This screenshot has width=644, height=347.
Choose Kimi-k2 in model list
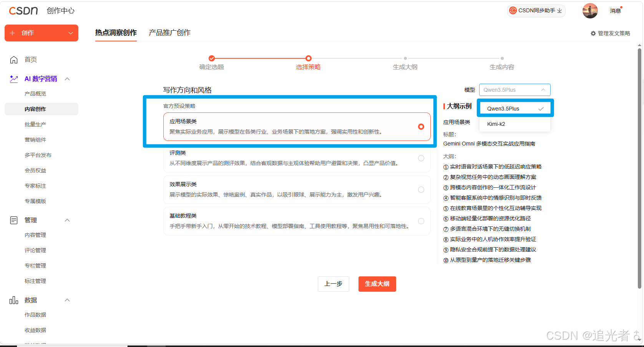pyautogui.click(x=515, y=124)
